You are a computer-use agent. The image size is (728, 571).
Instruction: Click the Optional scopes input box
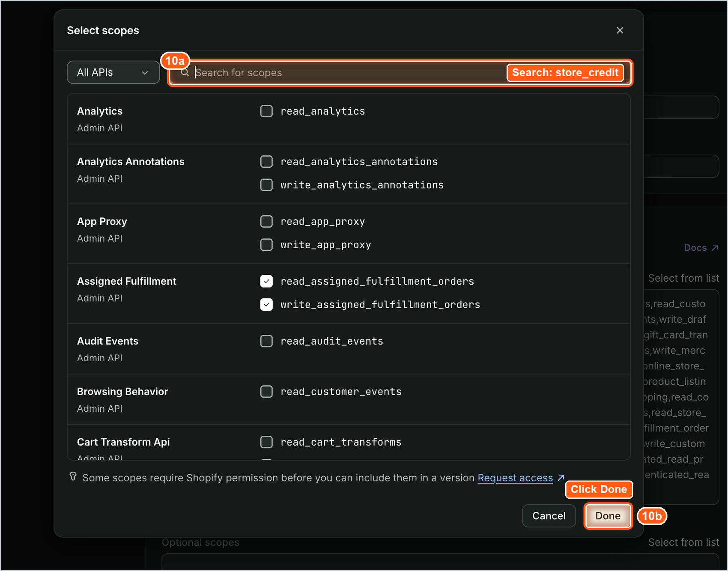pos(440,562)
